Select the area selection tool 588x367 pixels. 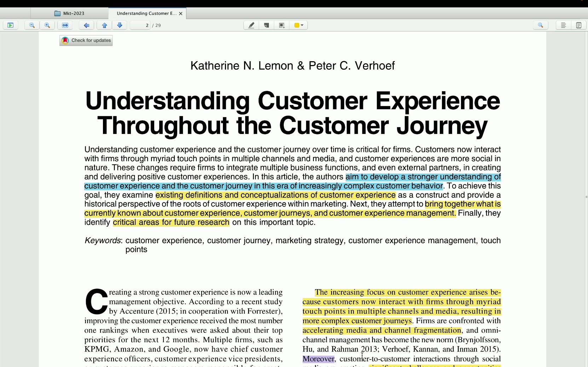pos(282,25)
